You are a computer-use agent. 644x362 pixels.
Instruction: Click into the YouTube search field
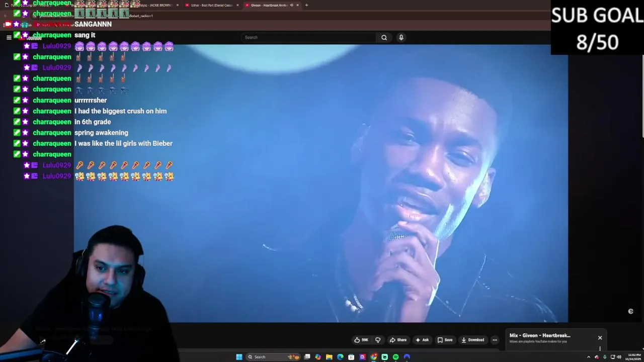tap(309, 37)
